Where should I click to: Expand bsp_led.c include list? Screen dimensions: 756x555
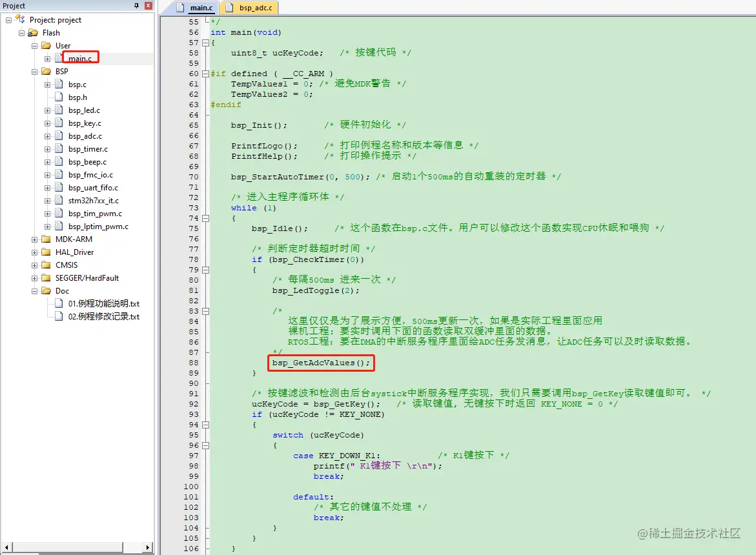tap(47, 111)
